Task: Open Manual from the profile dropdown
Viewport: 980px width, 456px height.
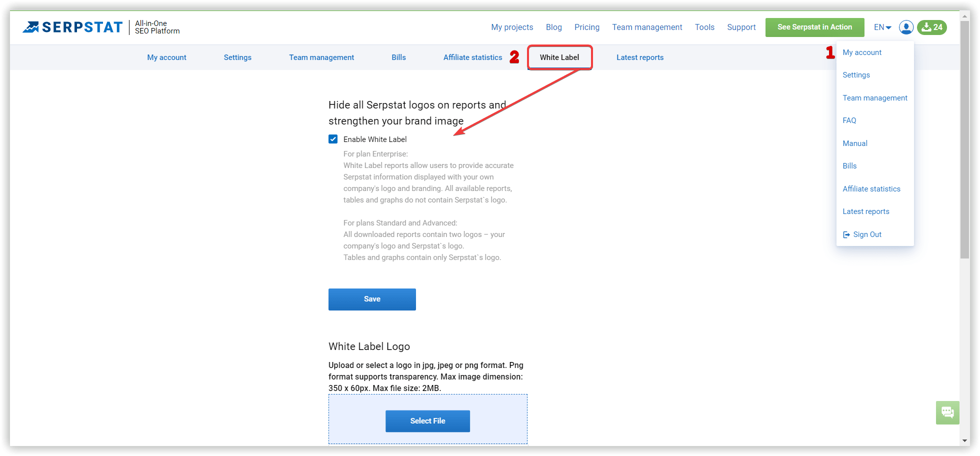Action: 855,143
